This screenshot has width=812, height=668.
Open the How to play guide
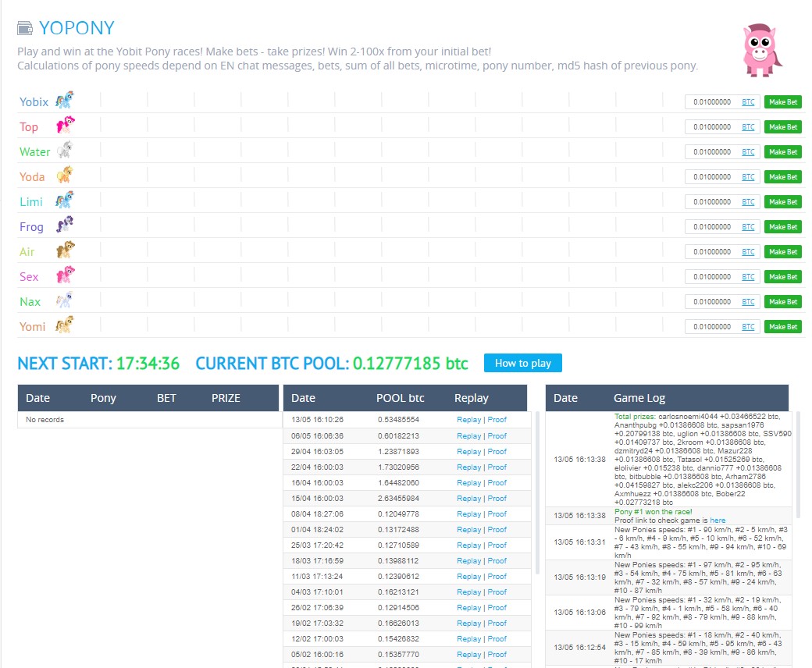[522, 363]
